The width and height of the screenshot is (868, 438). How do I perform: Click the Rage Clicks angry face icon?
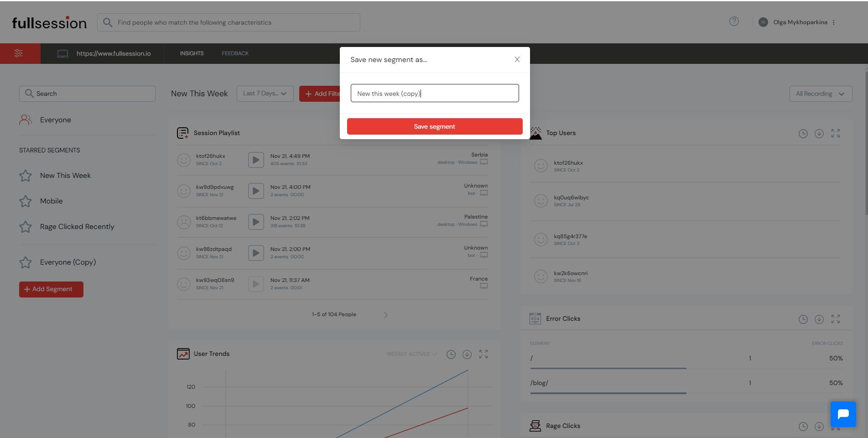[x=535, y=426]
